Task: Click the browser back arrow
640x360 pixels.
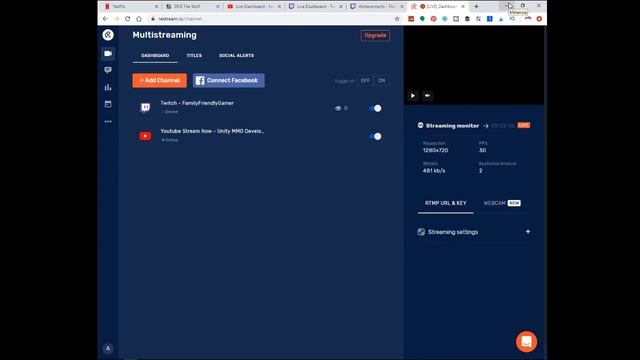Action: [105, 19]
